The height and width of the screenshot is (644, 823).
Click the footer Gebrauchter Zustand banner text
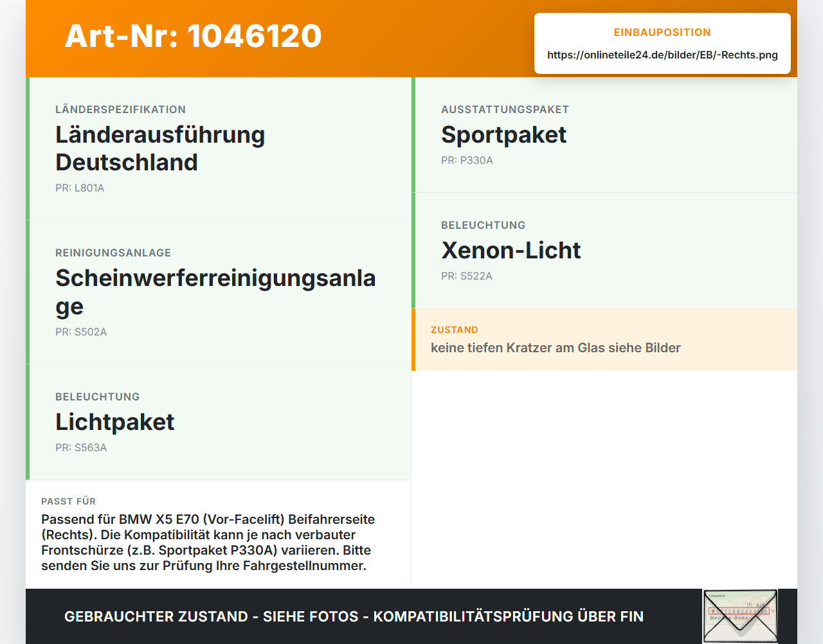(x=354, y=616)
